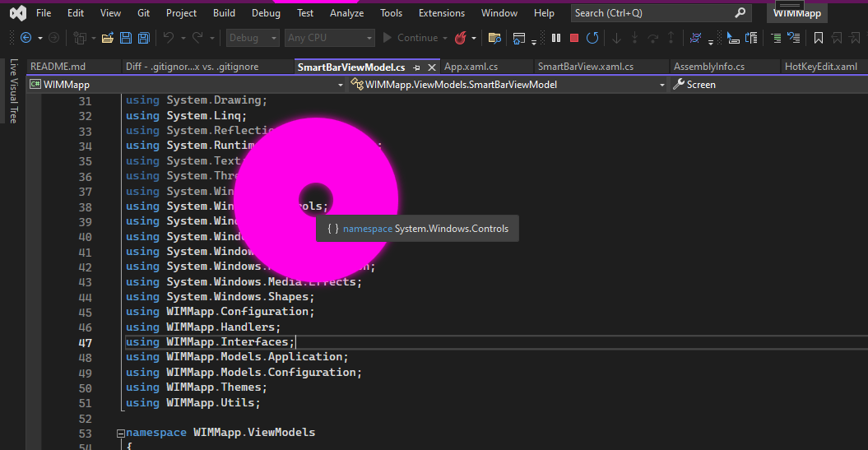Click the Select Element pointer icon
Image resolution: width=868 pixels, height=450 pixels.
(733, 38)
